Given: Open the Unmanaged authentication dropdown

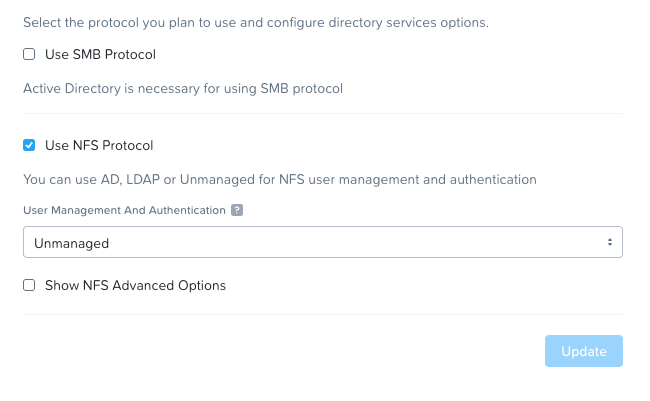Looking at the screenshot, I should click(x=322, y=242).
